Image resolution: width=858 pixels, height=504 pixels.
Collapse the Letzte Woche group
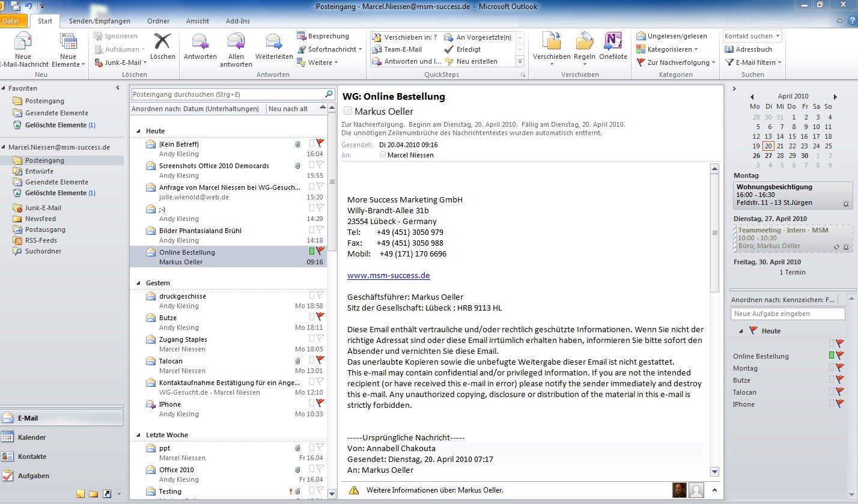point(139,435)
